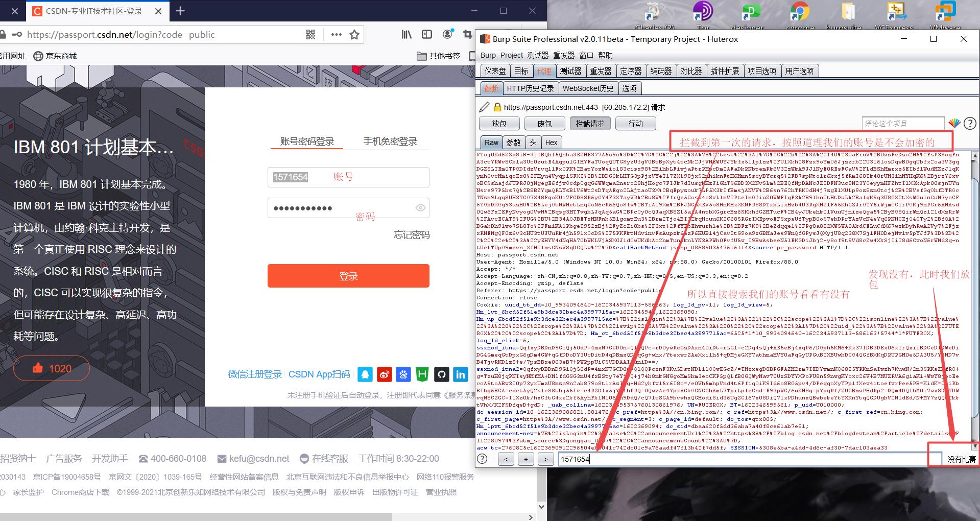Viewport: 980px width, 521px height.
Task: Bookmark this page with the star icon
Action: coord(354,35)
